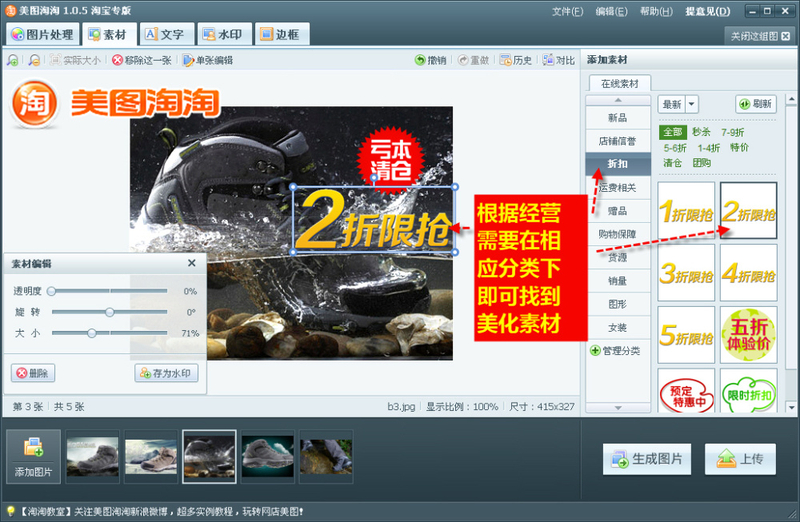Click the zoom out magnifier icon
Viewport: 800px width, 522px height.
(34, 60)
